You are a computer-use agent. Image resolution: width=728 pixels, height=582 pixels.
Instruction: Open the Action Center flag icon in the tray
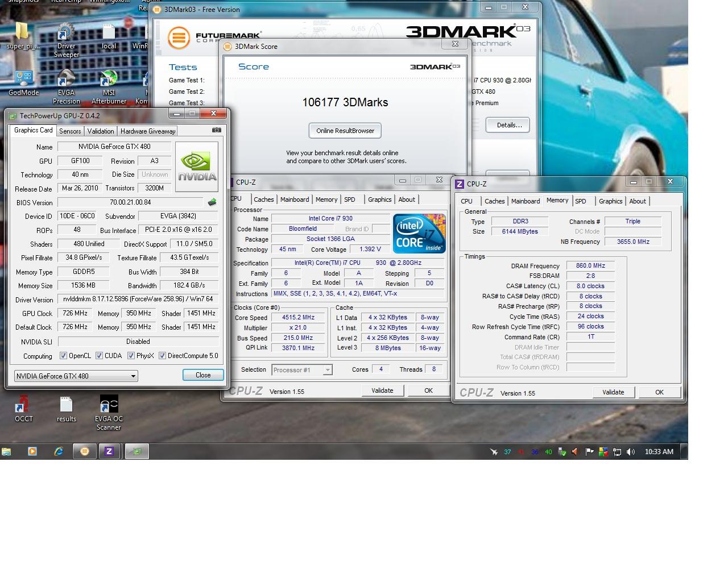pyautogui.click(x=589, y=452)
